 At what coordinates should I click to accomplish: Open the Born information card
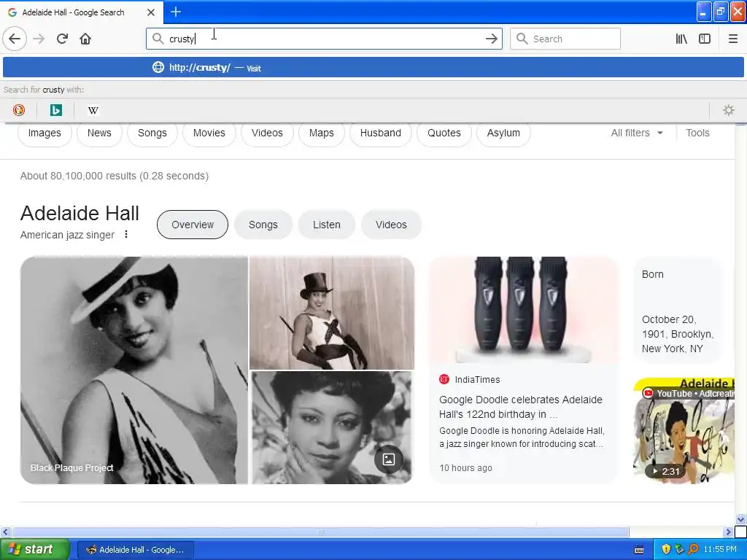click(678, 311)
